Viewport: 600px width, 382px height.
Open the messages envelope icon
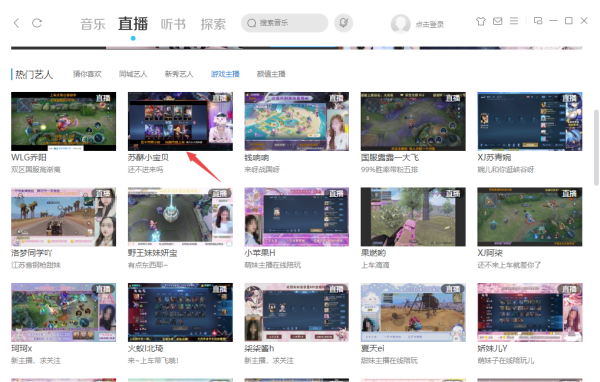coord(497,21)
